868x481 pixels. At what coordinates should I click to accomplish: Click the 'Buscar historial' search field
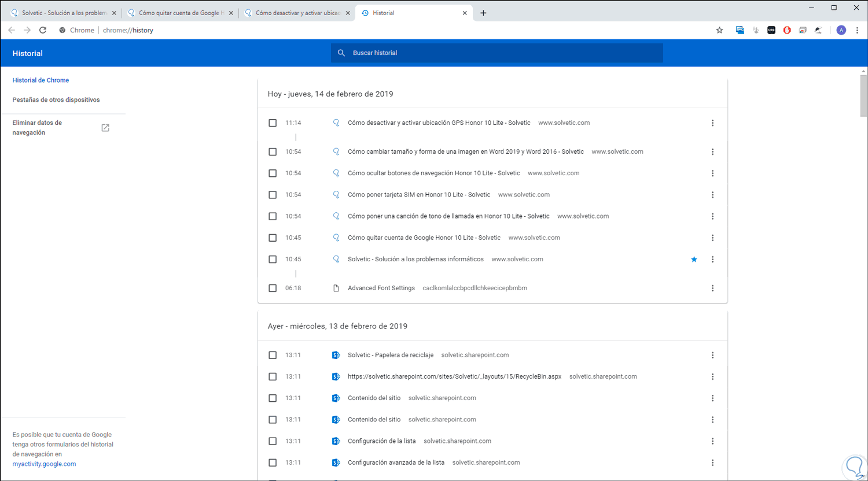497,53
